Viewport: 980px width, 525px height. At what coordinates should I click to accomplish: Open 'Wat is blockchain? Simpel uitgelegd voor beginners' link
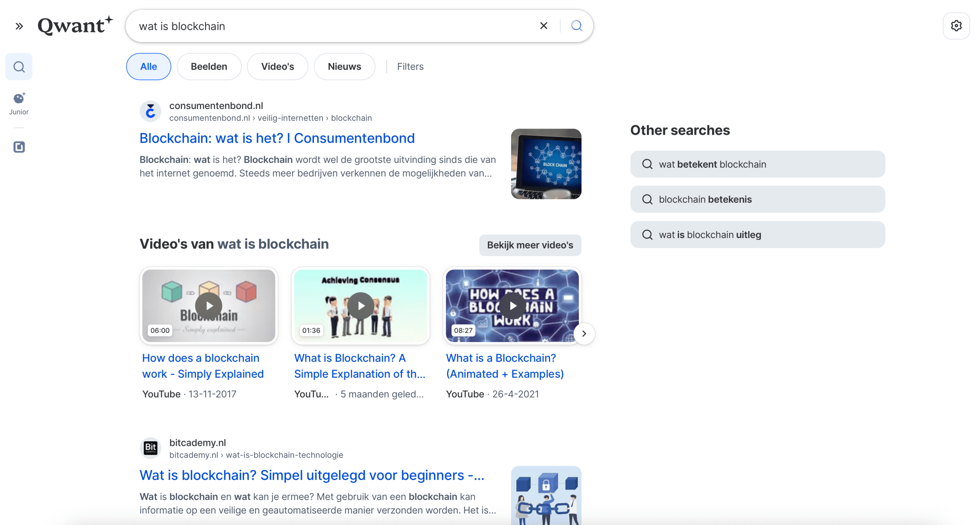pos(312,475)
